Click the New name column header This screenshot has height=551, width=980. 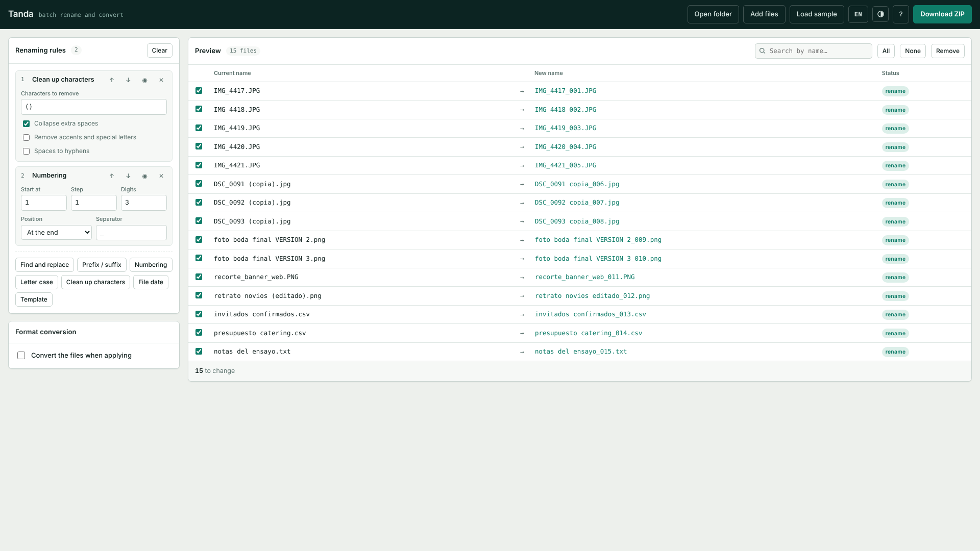[x=549, y=73]
